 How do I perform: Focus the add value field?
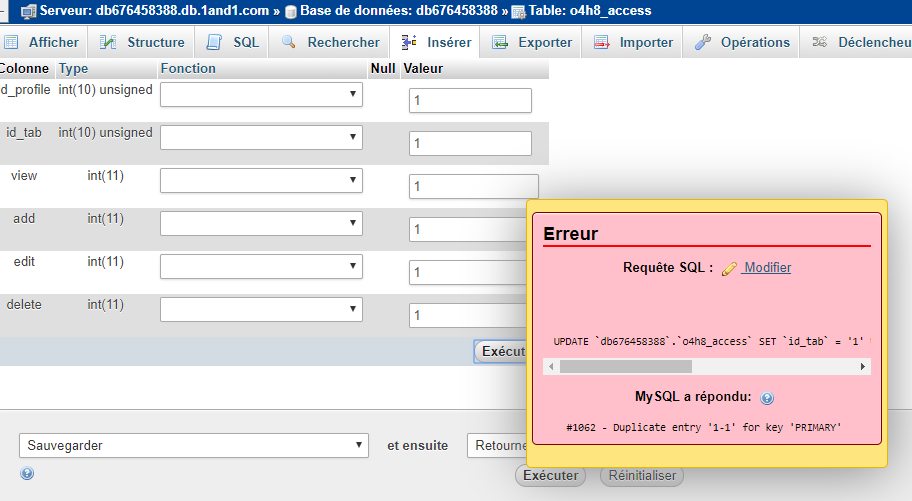coord(468,230)
